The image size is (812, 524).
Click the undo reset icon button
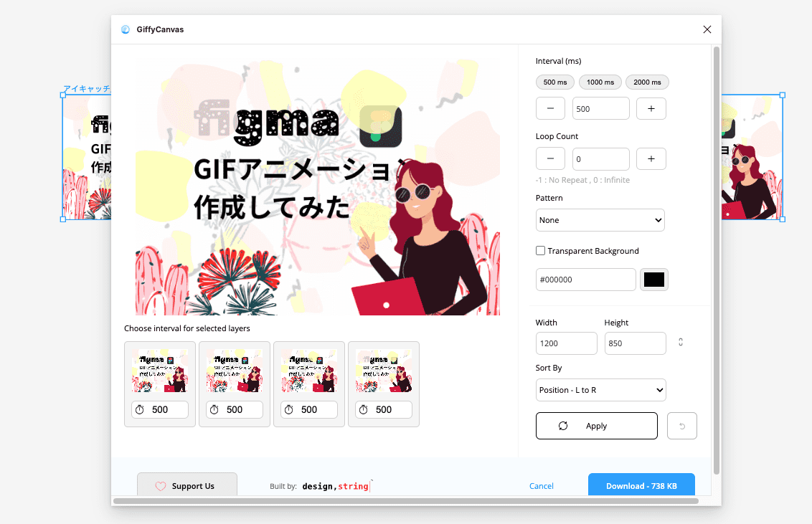681,426
